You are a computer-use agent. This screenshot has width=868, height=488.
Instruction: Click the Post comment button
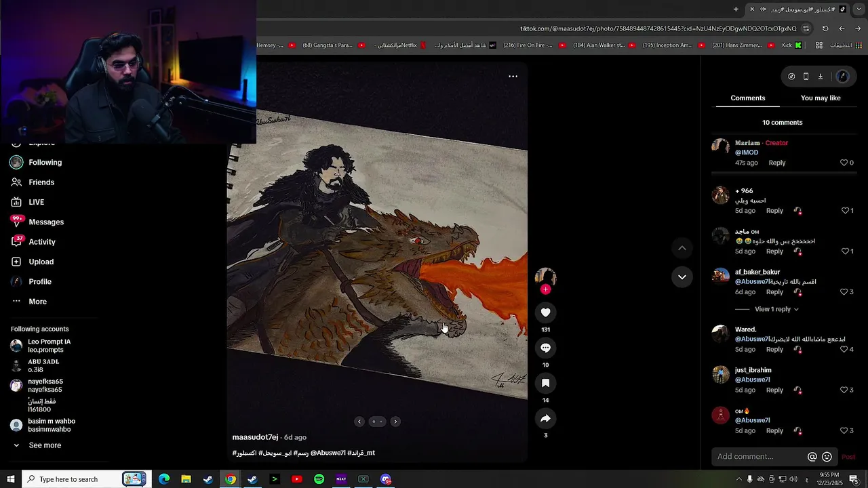coord(848,457)
